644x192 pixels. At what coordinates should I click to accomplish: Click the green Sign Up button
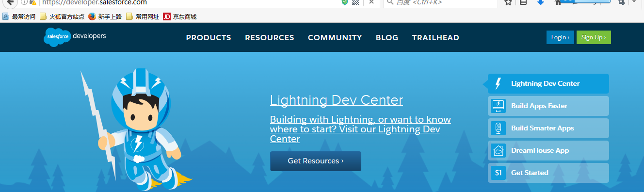[594, 37]
